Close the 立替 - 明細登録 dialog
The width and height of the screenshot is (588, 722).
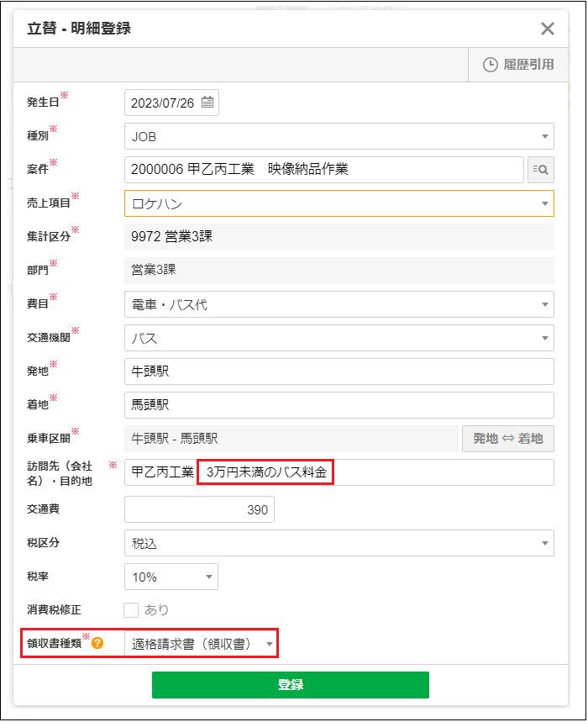point(548,29)
